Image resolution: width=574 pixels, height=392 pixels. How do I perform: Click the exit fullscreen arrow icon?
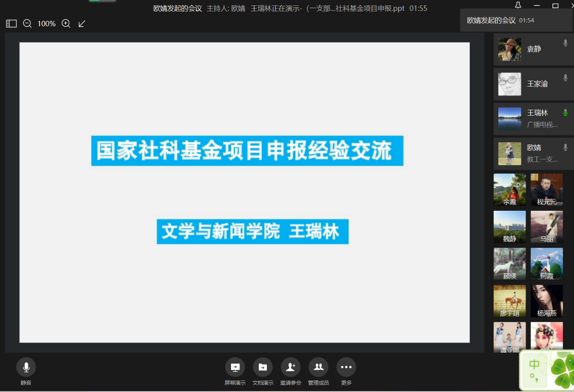(82, 24)
